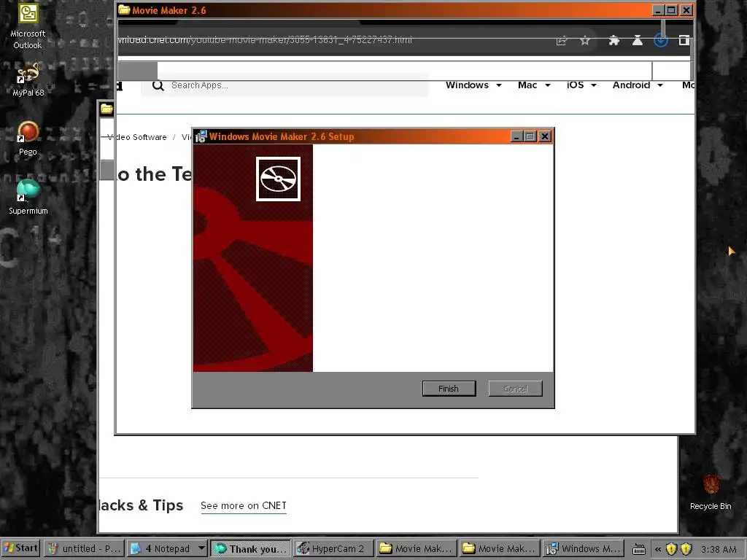Switch to Windows M... setup taskbar button
Image resolution: width=747 pixels, height=560 pixels.
pos(583,548)
